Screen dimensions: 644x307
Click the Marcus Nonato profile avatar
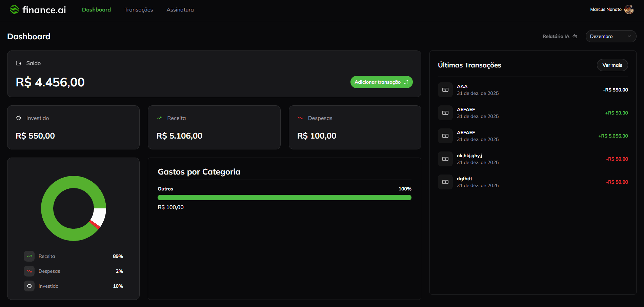pos(629,9)
